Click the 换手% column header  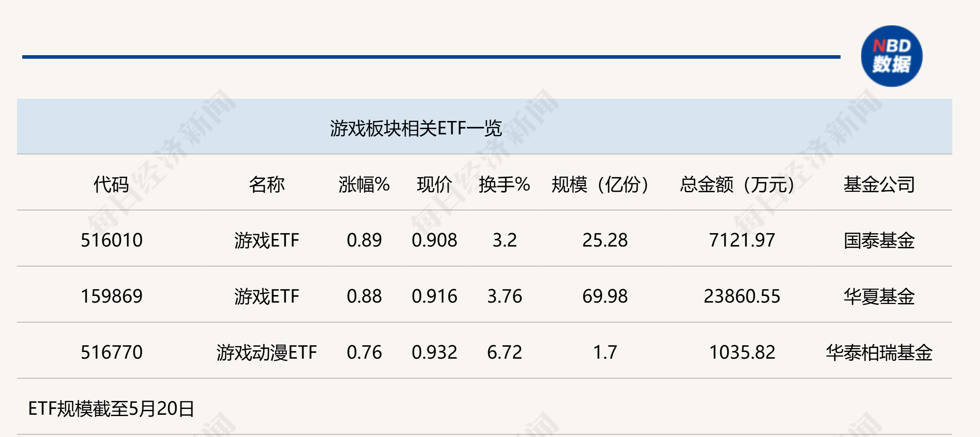(x=504, y=184)
